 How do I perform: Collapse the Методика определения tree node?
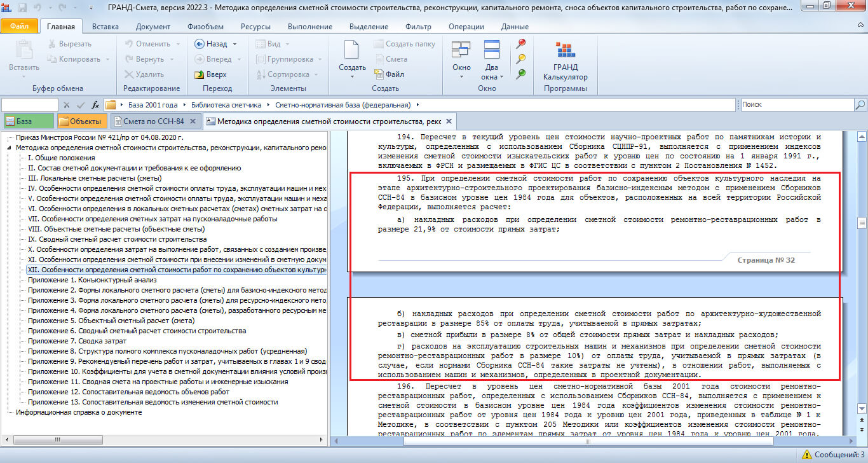(x=10, y=148)
